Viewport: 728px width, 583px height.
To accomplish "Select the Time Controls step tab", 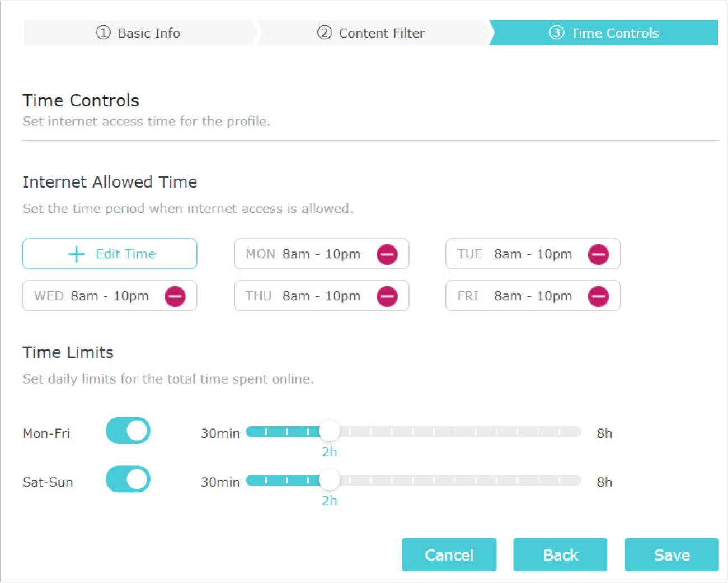I will (x=604, y=33).
